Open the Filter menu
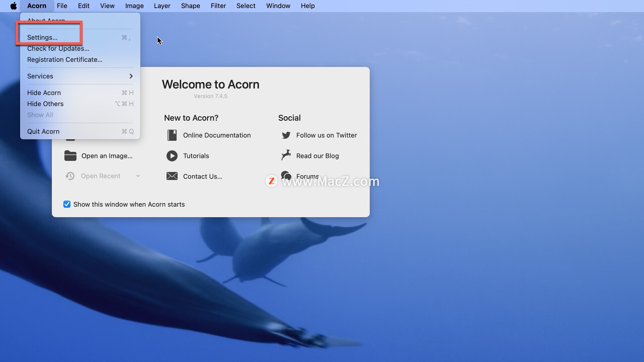 tap(218, 6)
